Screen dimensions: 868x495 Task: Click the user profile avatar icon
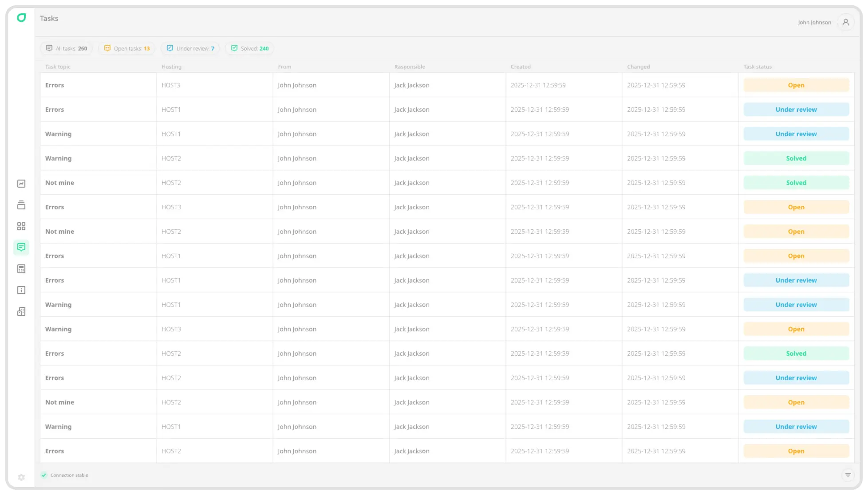pyautogui.click(x=845, y=22)
